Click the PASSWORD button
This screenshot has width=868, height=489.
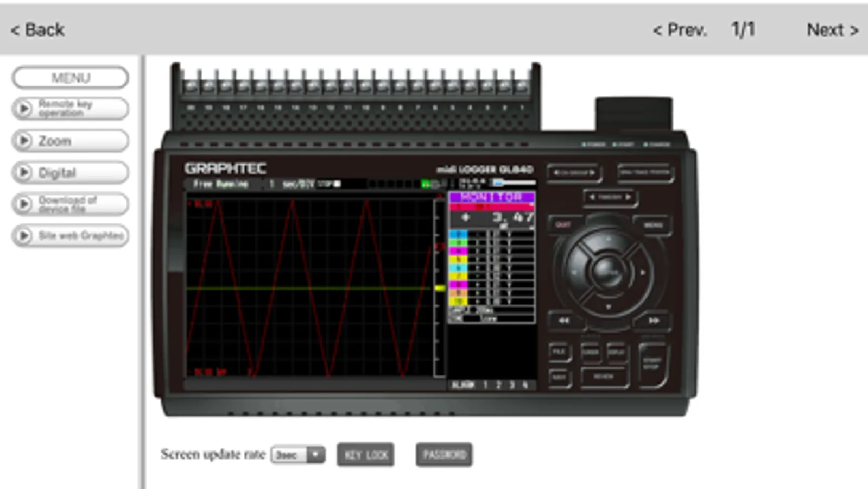coord(444,455)
